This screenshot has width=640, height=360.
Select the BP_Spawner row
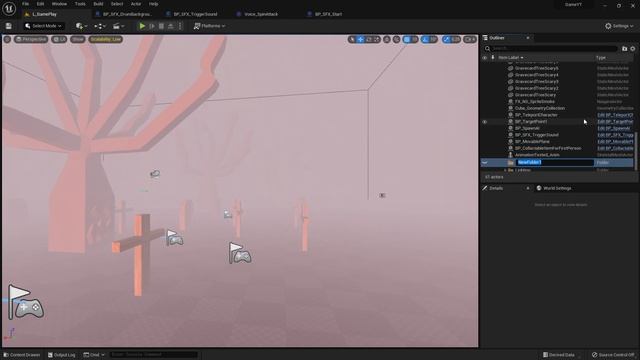pos(558,128)
